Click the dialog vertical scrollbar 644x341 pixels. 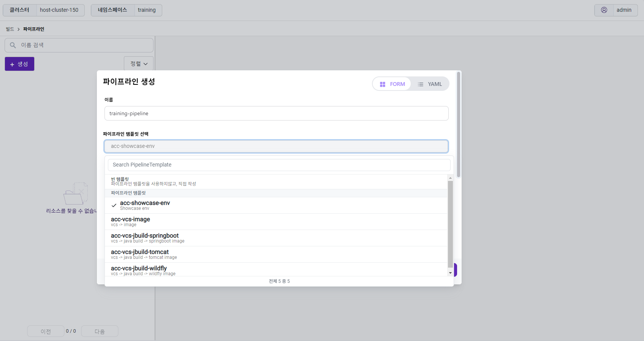coord(459,125)
